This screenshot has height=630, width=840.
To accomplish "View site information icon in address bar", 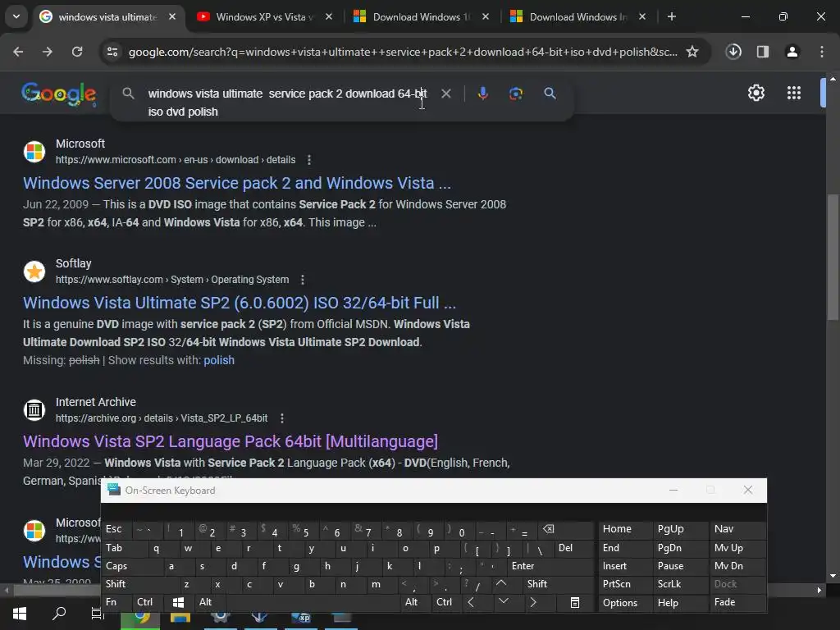I will [x=112, y=52].
